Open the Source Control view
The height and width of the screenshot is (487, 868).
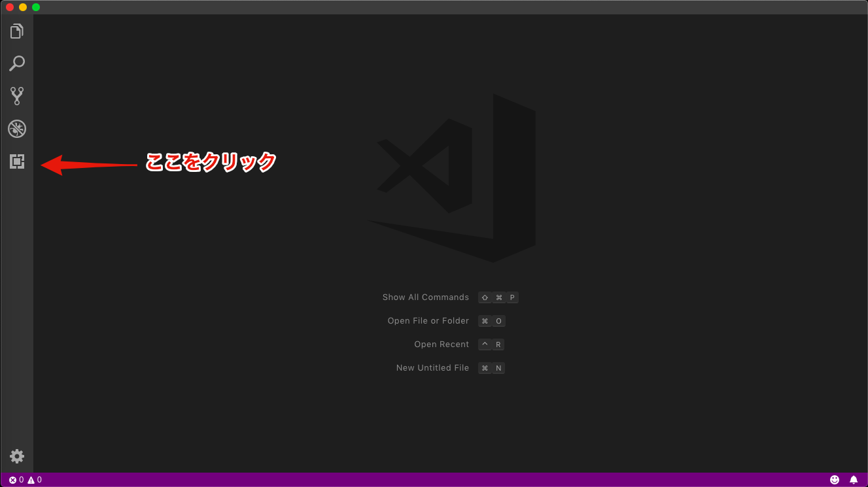click(x=17, y=96)
